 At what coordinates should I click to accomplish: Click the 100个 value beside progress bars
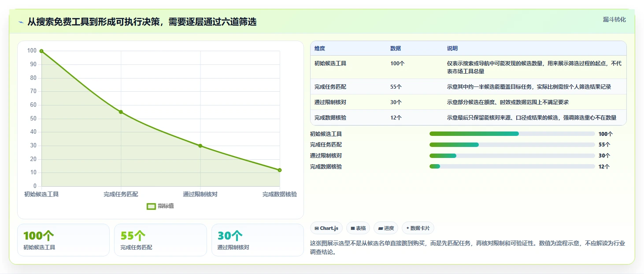point(606,134)
